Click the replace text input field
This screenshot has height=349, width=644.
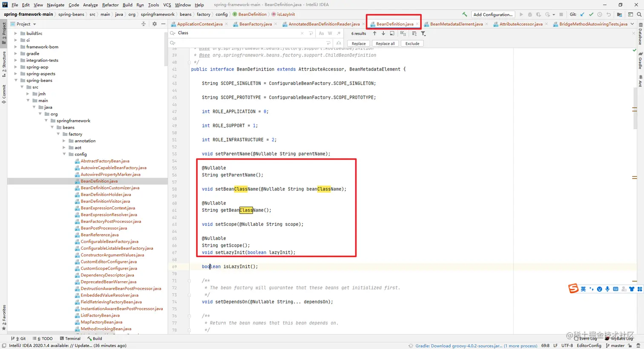tap(251, 43)
